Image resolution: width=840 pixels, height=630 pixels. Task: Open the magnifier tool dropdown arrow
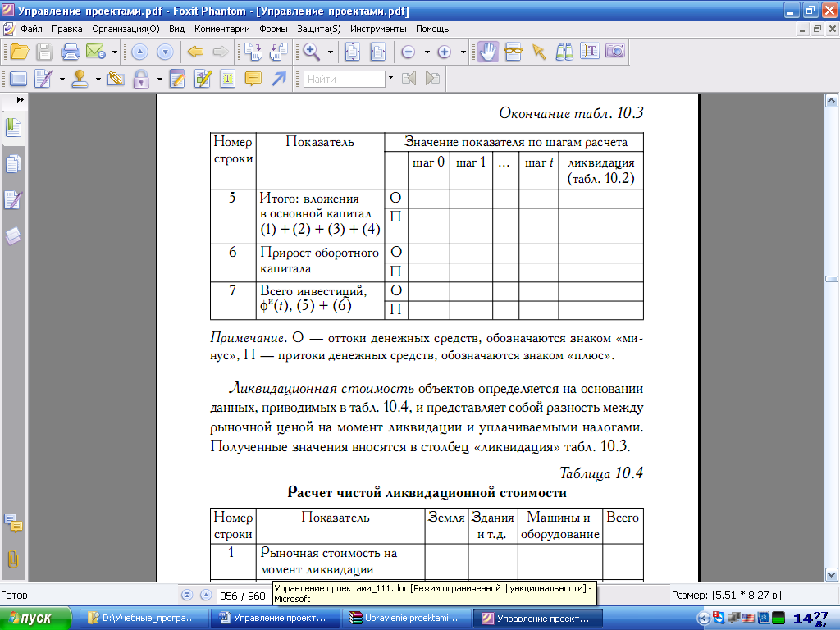click(330, 52)
